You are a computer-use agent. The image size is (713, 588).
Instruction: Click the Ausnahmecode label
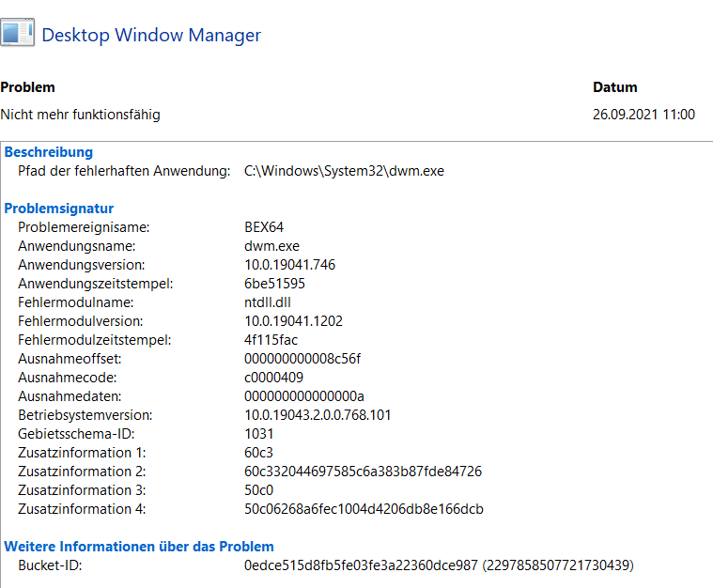(x=68, y=378)
